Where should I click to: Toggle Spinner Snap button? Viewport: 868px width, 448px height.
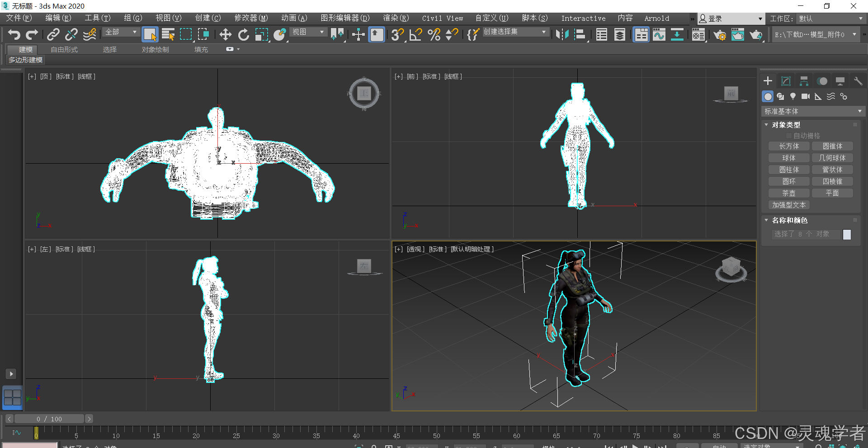[452, 34]
